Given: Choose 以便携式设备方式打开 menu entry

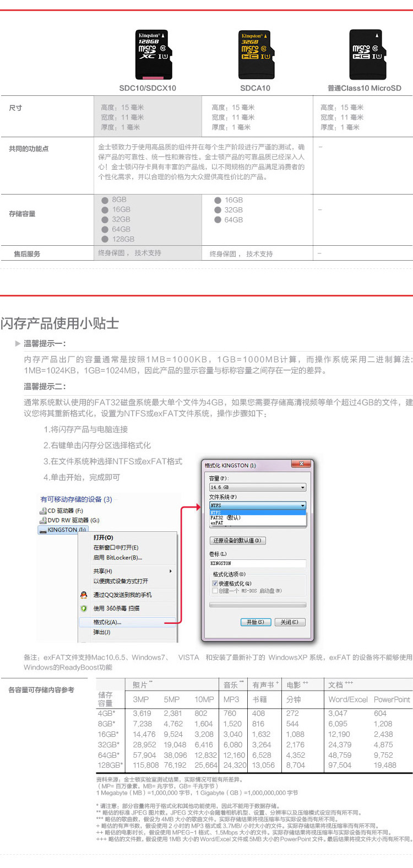Looking at the screenshot, I should (121, 581).
